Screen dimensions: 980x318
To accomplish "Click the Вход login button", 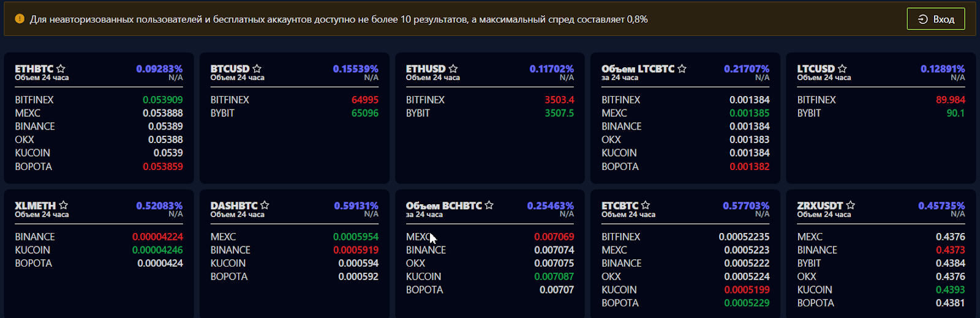I will (x=935, y=19).
